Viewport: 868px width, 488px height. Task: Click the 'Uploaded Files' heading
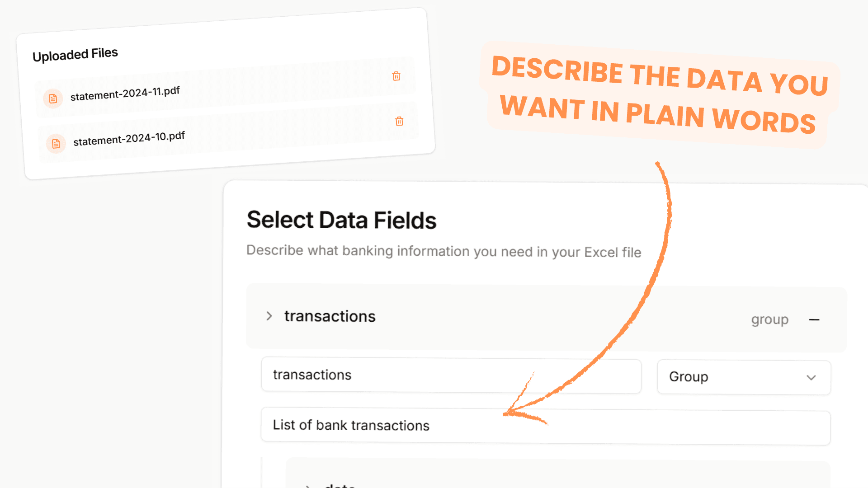click(x=75, y=55)
